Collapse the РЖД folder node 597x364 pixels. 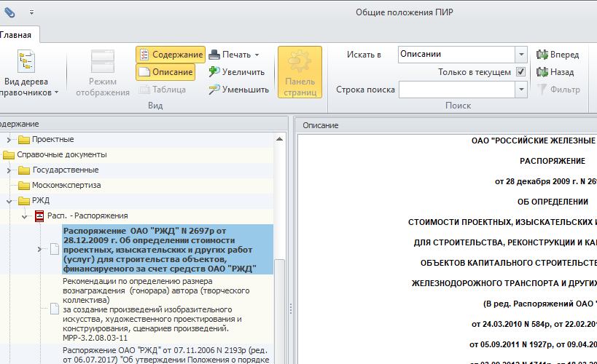(x=9, y=201)
